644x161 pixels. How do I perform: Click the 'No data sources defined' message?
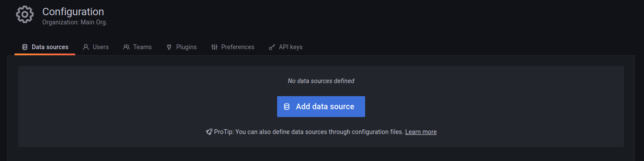[321, 81]
